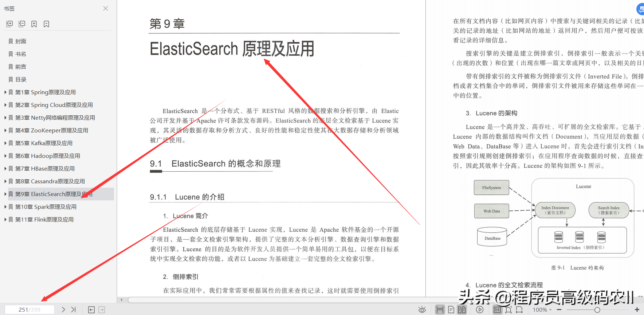This screenshot has width=644, height=315.
Task: Jump to 第7章 HBase原理及应用
Action: [45, 169]
